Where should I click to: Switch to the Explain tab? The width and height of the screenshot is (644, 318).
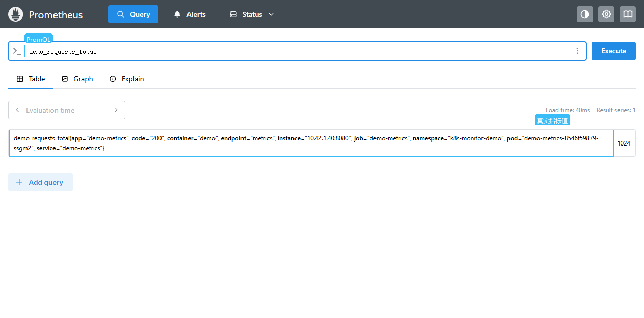[x=126, y=79]
